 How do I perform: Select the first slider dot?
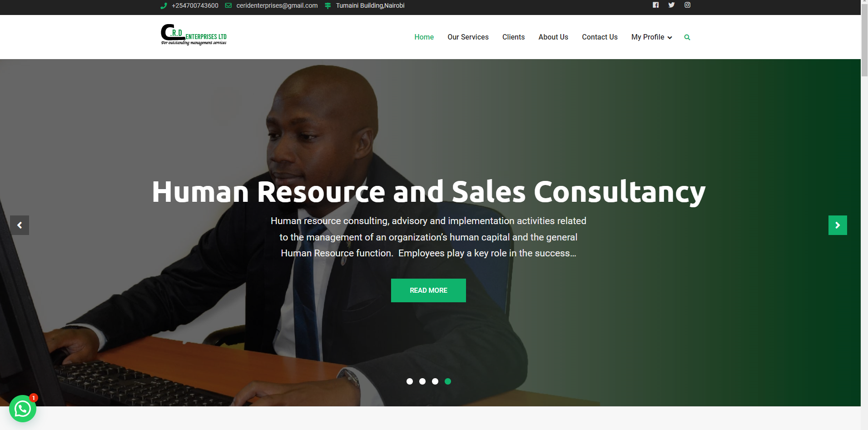tap(410, 381)
